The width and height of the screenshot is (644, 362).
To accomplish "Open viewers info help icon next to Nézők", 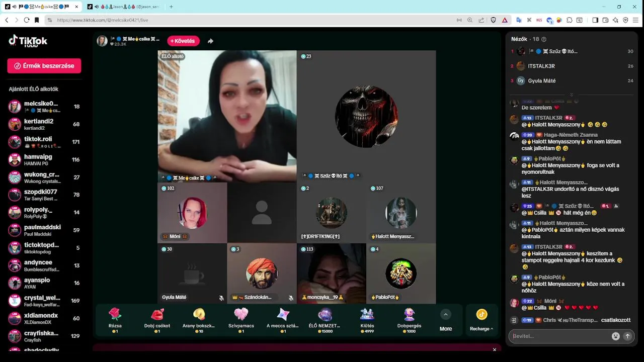I will click(543, 39).
